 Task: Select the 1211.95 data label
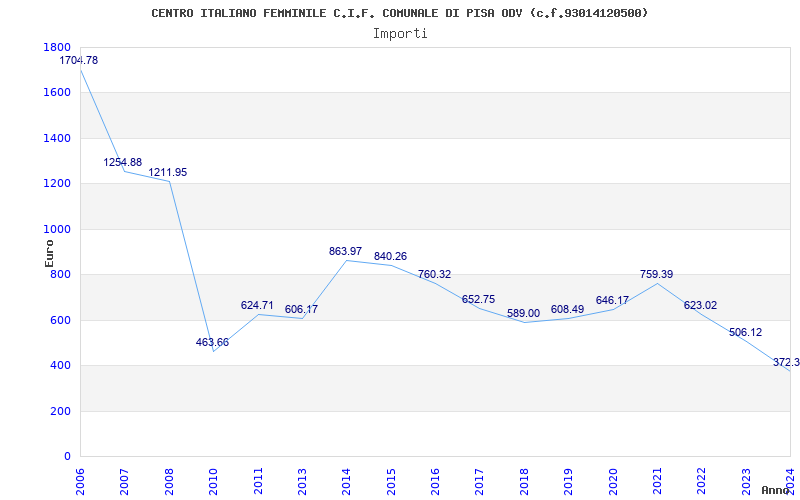point(167,172)
